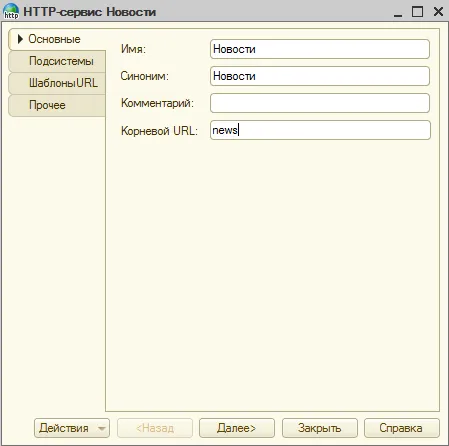Click the Синоним: label
Screen dimensions: 449x446
[x=145, y=76]
